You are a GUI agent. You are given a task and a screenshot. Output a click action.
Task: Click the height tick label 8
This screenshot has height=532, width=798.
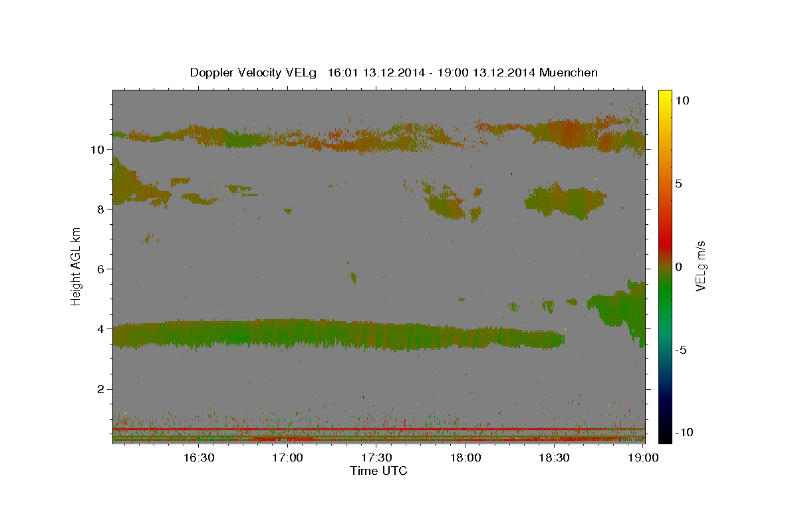[x=101, y=209]
